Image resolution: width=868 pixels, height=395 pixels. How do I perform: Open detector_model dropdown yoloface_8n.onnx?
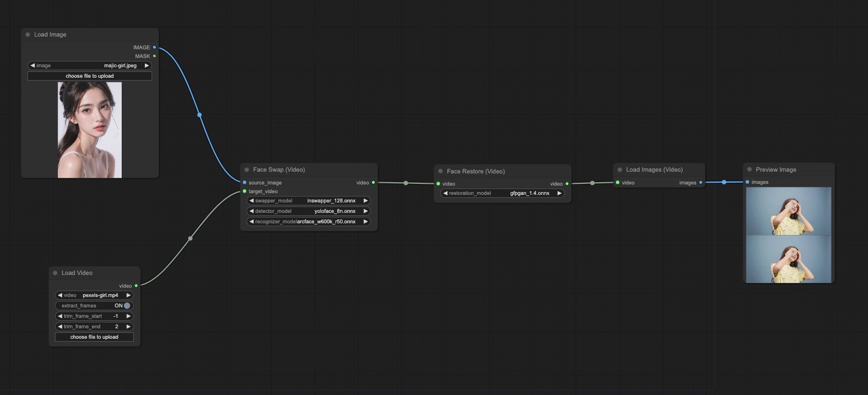click(x=309, y=211)
